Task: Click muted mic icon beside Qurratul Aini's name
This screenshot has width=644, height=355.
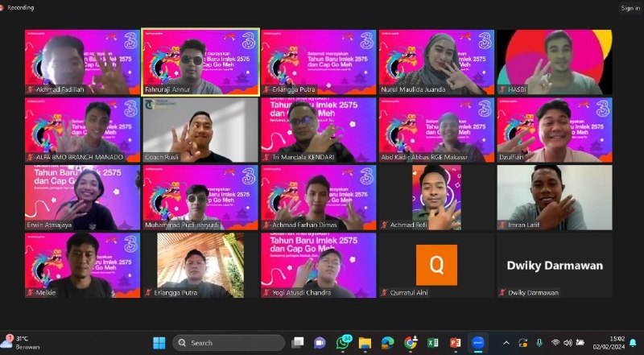Action: (385, 293)
